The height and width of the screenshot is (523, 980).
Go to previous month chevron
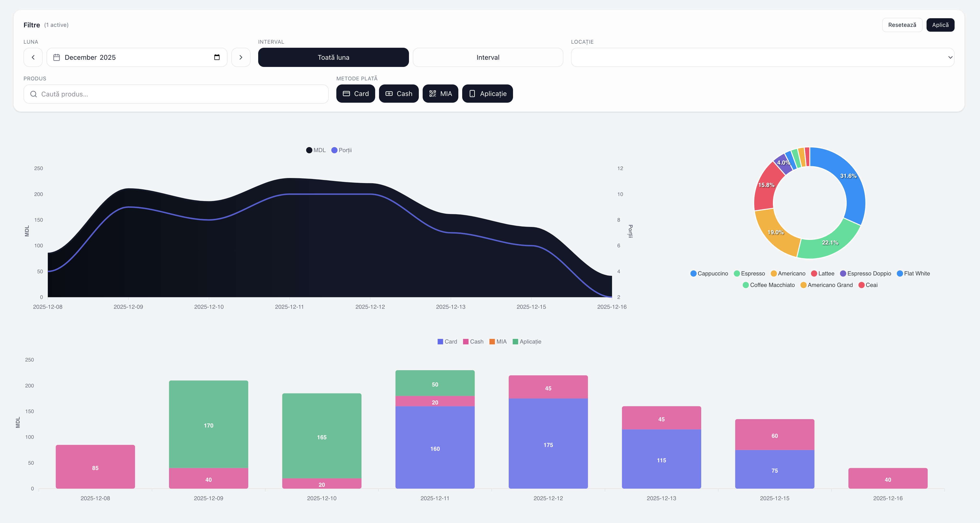point(33,58)
